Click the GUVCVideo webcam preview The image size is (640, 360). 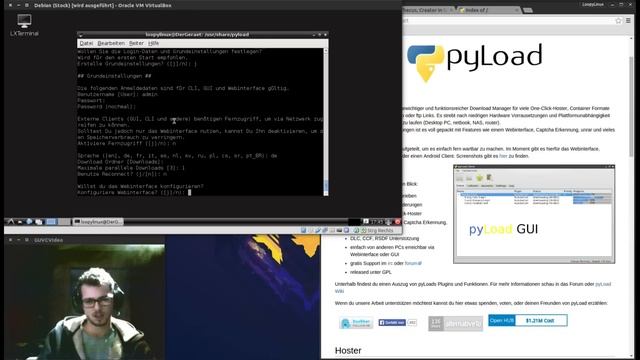point(84,302)
